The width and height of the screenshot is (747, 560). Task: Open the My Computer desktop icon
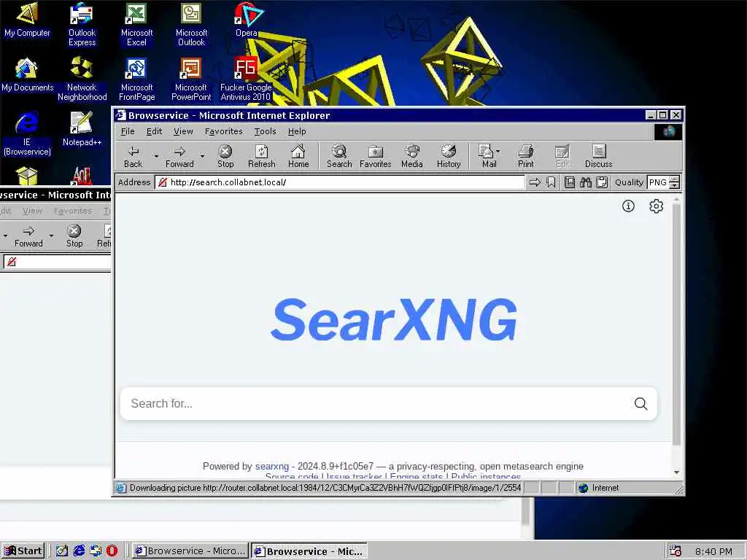click(27, 20)
